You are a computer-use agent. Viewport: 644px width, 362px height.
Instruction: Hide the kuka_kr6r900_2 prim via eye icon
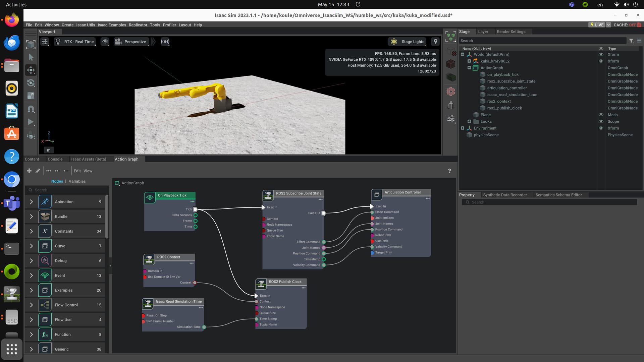(601, 61)
